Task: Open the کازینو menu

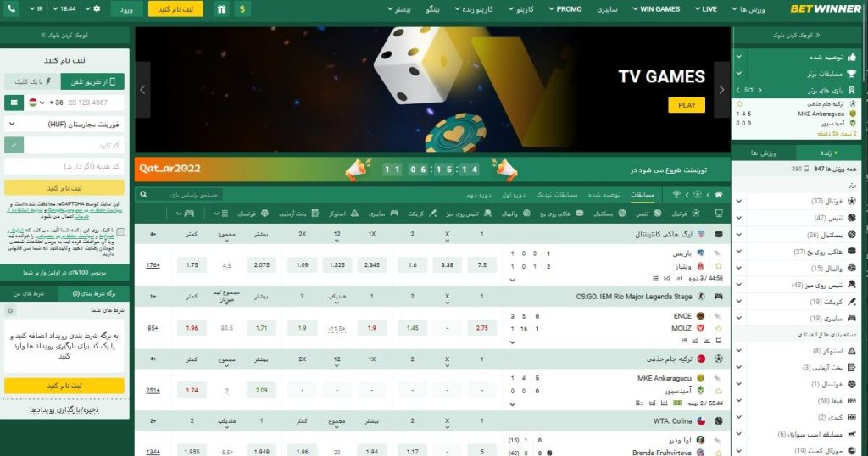Action: click(x=521, y=8)
